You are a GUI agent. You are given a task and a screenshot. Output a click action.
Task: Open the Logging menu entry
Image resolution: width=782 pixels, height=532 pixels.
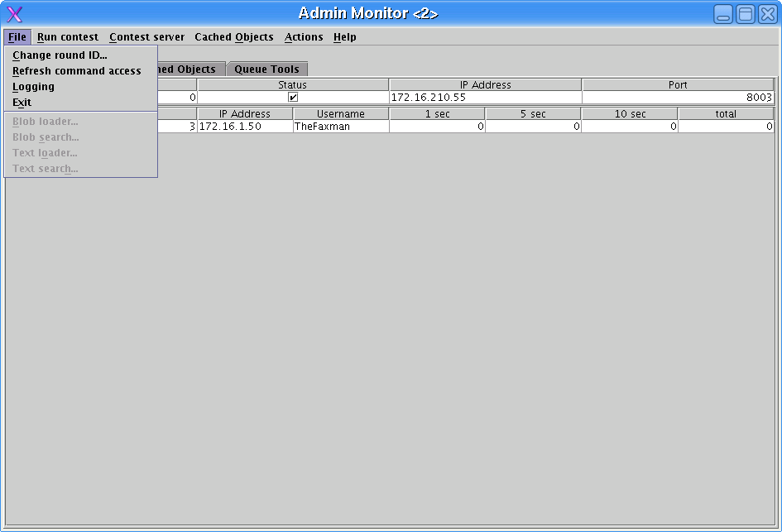[81, 87]
